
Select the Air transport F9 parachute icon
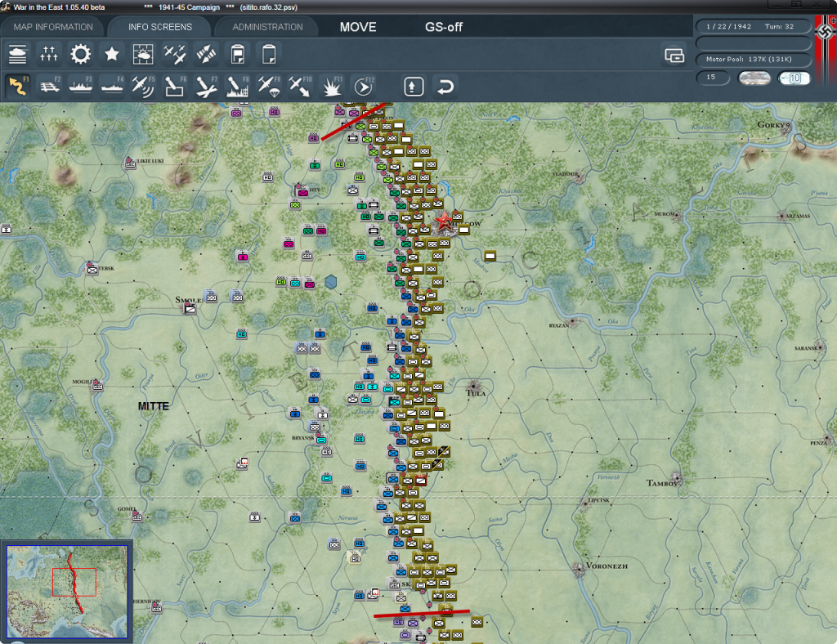pos(268,87)
